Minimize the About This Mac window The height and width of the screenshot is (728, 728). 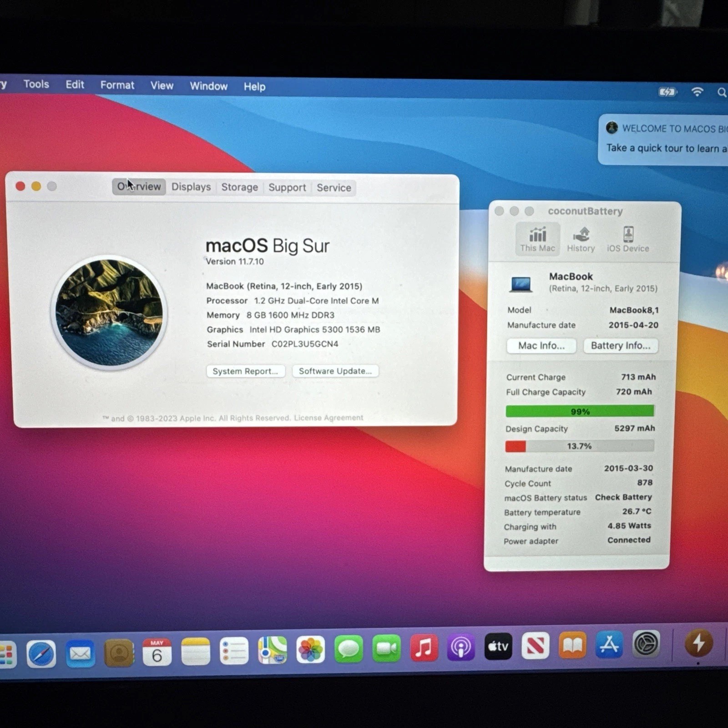tap(36, 186)
